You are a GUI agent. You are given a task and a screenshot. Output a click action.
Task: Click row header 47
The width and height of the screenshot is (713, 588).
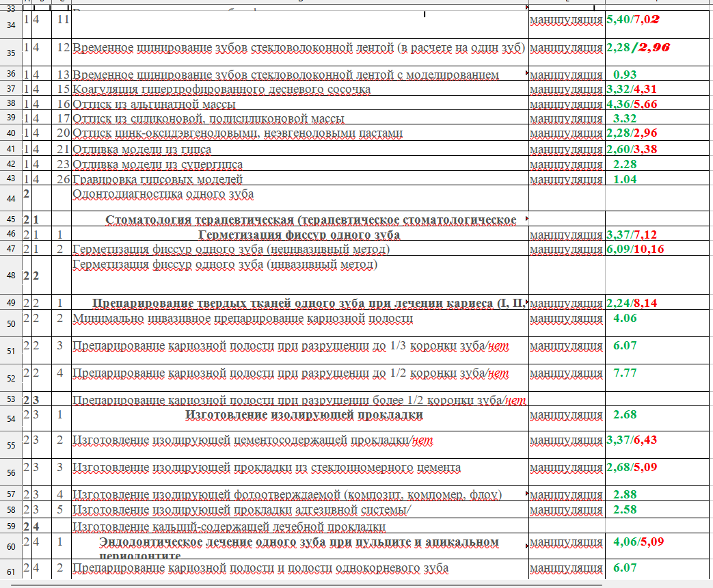coord(10,250)
